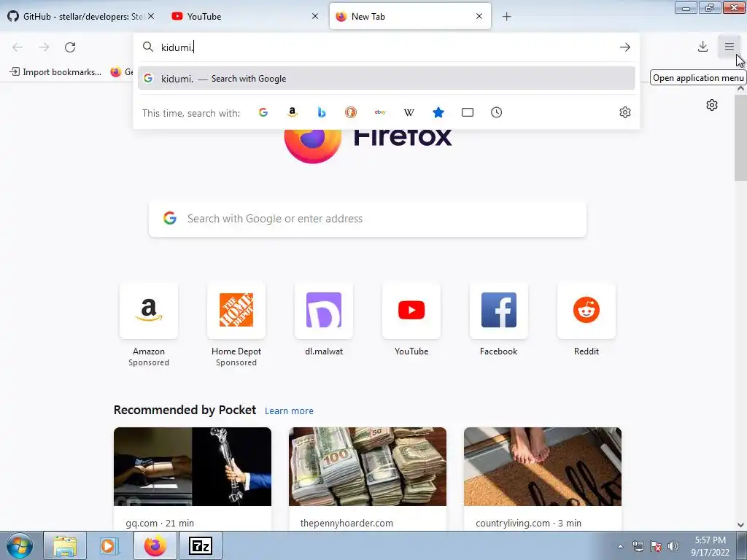The image size is (747, 560).
Task: Open Windows Explorer from the taskbar
Action: (65, 545)
